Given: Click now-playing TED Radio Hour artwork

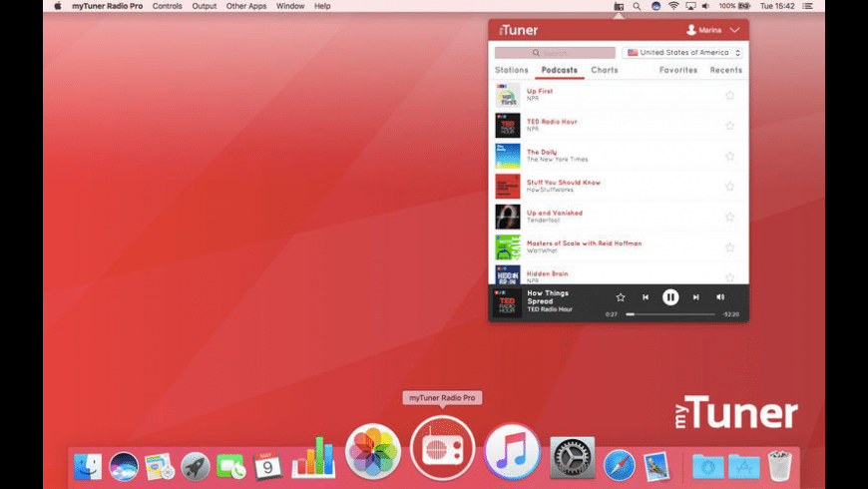Looking at the screenshot, I should tap(507, 302).
